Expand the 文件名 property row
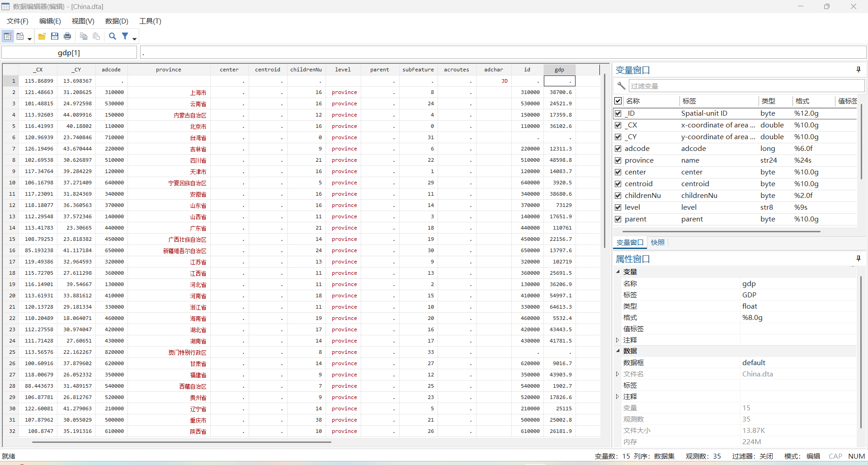 [618, 374]
